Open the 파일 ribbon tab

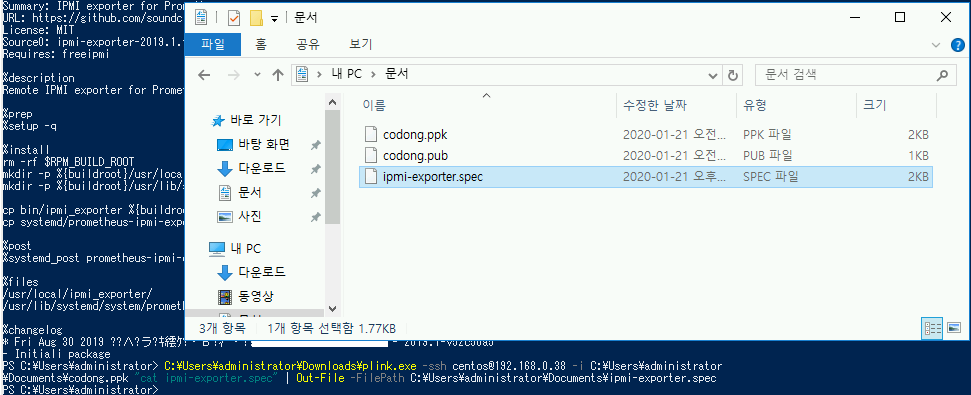tap(213, 44)
